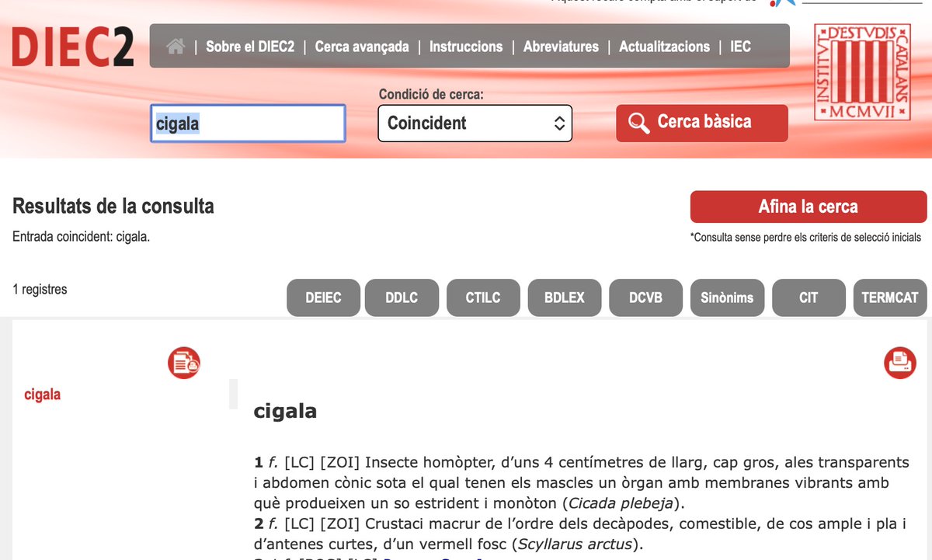Open Cerca avançada menu item
This screenshot has height=560, width=932.
point(362,47)
